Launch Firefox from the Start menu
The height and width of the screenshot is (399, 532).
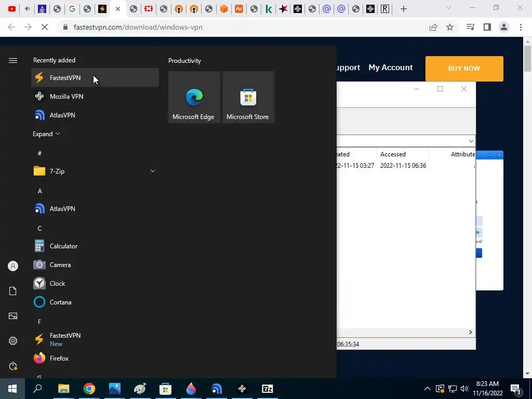(x=95, y=358)
